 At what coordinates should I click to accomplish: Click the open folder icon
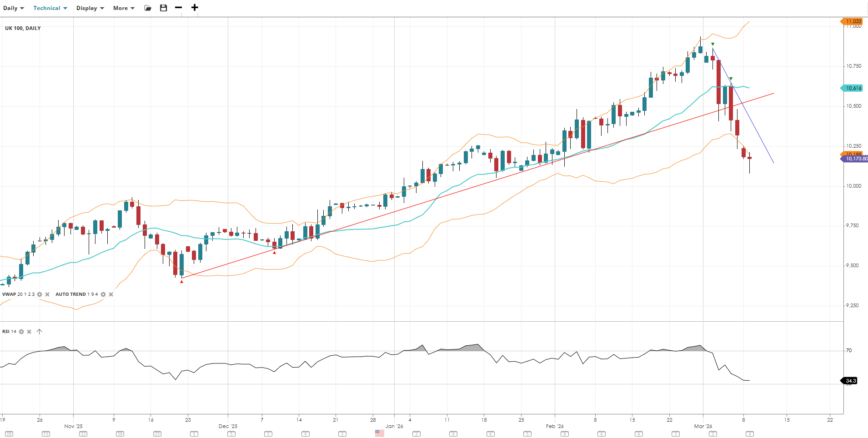(x=148, y=8)
